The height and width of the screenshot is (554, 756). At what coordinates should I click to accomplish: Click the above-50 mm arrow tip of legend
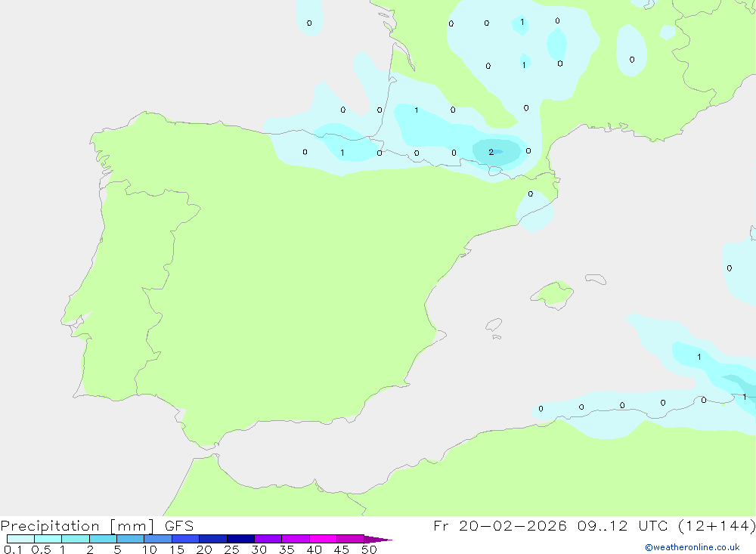click(377, 539)
